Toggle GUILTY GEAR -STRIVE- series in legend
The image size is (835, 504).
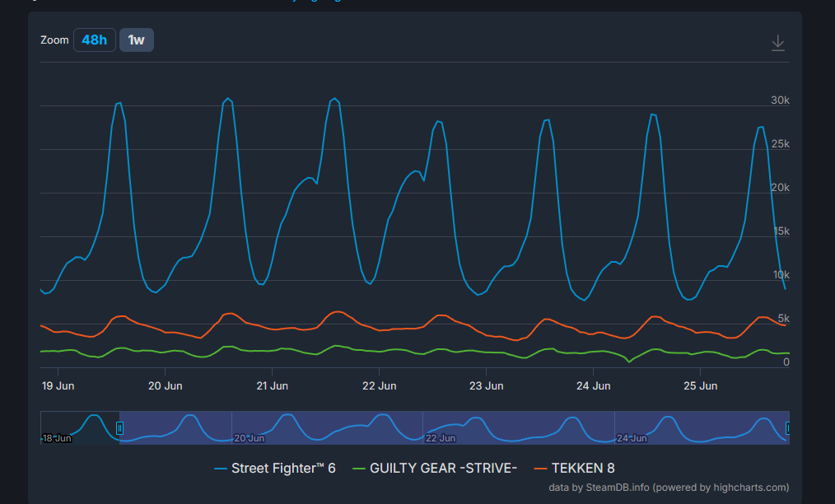(x=435, y=469)
